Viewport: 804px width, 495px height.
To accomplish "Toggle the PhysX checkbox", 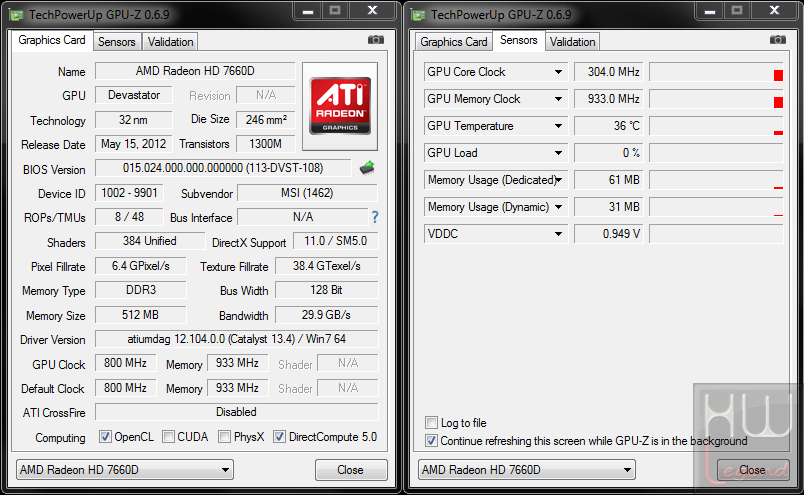I will pos(224,437).
